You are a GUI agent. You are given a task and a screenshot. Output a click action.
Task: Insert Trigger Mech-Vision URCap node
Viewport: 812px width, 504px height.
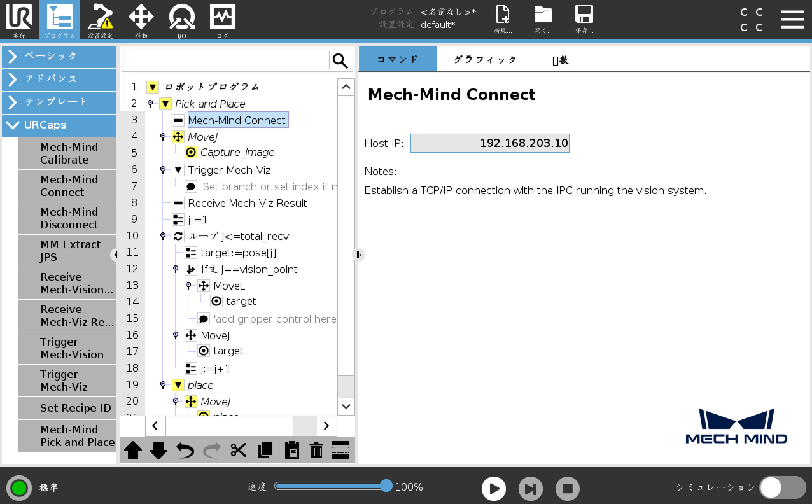pyautogui.click(x=67, y=348)
